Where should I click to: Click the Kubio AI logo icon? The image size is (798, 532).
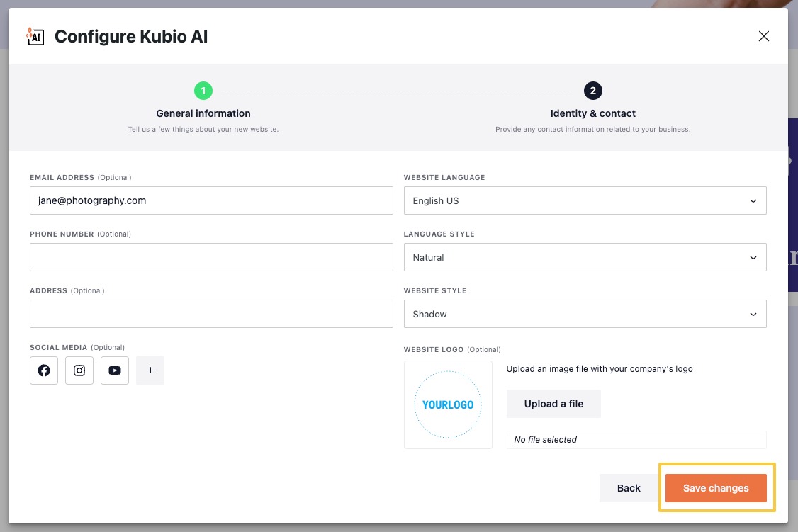pos(34,36)
